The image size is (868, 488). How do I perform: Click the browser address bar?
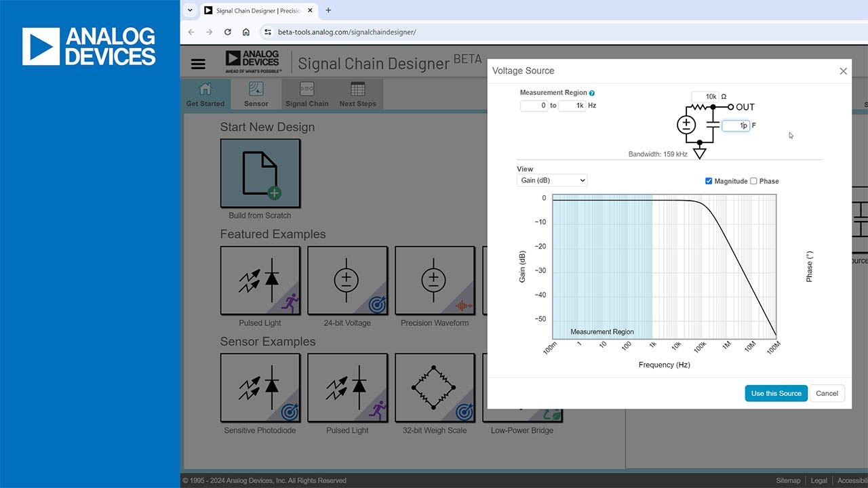tap(563, 32)
